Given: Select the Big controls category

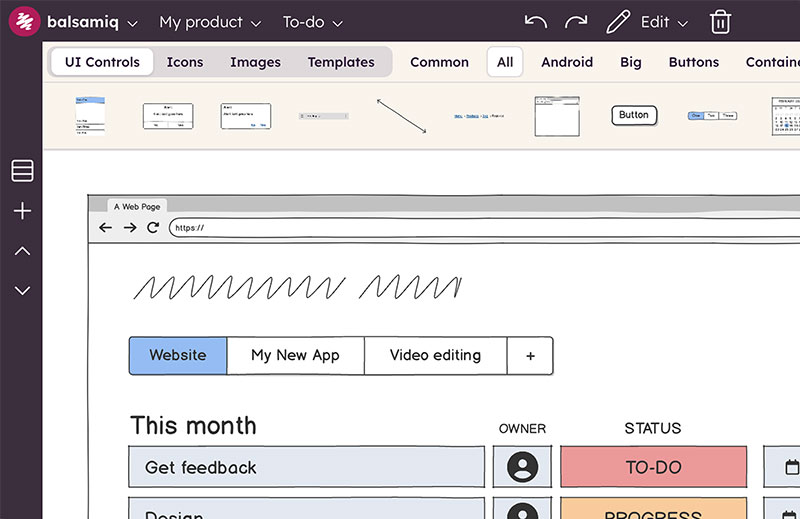Looking at the screenshot, I should pos(631,62).
